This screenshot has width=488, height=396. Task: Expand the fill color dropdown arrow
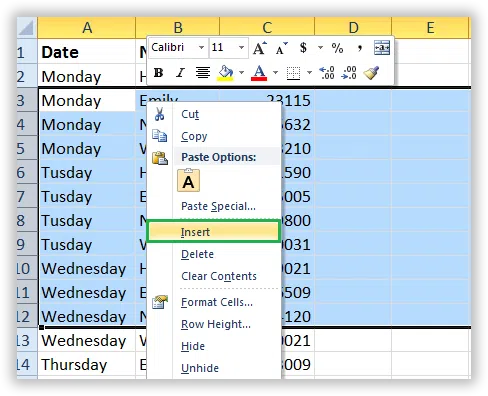241,72
